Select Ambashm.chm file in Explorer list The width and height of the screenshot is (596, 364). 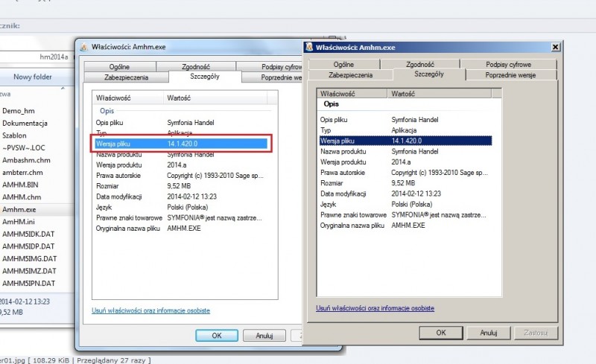(x=26, y=160)
